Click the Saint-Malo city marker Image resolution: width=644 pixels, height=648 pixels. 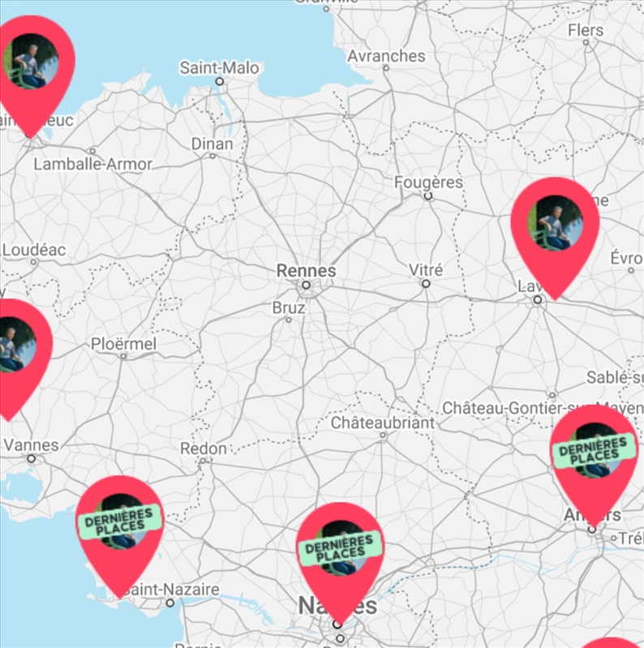tap(220, 81)
